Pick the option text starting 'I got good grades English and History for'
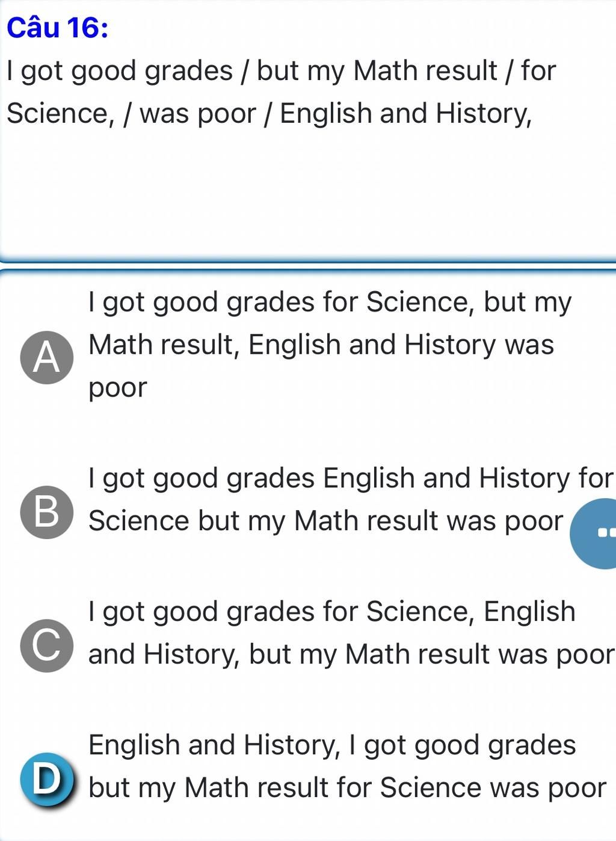 [x=351, y=499]
